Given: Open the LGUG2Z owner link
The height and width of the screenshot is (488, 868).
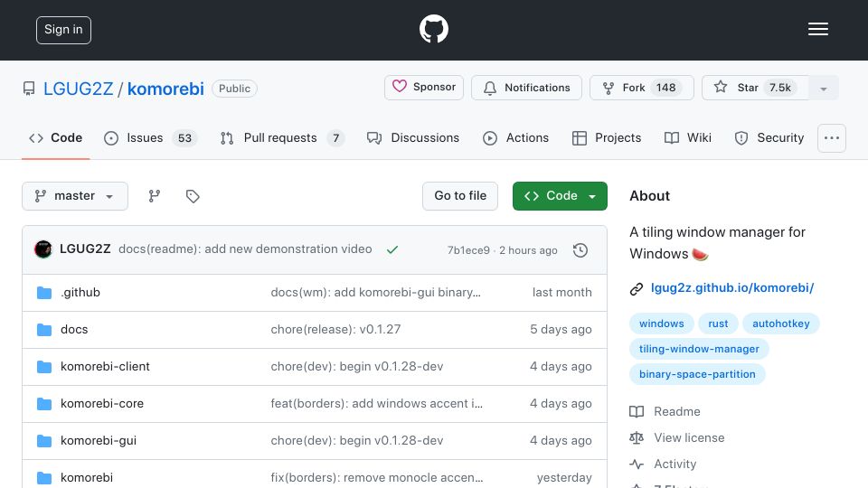Looking at the screenshot, I should point(78,89).
